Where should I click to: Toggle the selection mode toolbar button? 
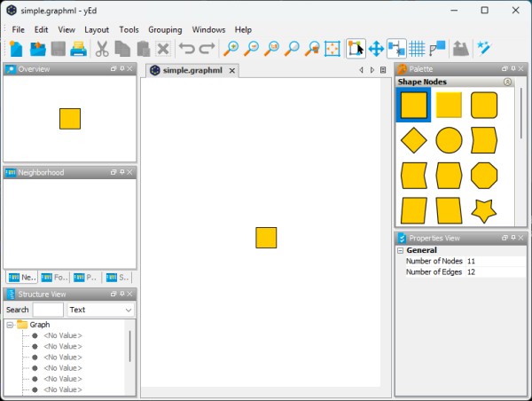point(356,49)
